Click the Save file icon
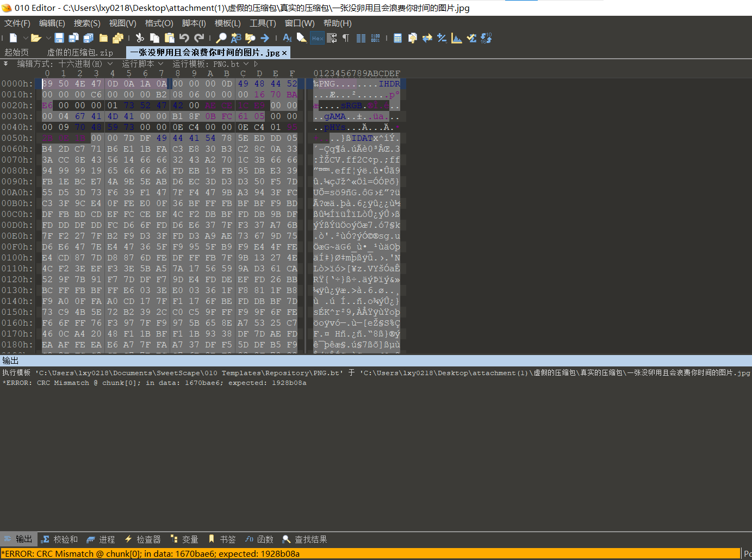 (59, 38)
